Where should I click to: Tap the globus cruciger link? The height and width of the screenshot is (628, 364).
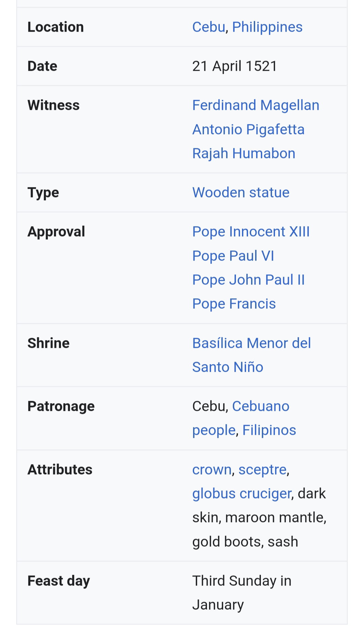tap(242, 494)
